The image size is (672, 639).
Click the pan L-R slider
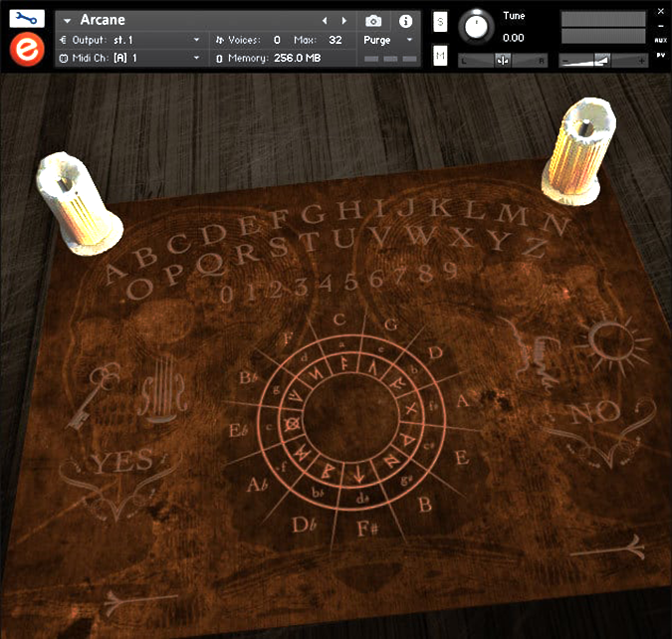503,61
